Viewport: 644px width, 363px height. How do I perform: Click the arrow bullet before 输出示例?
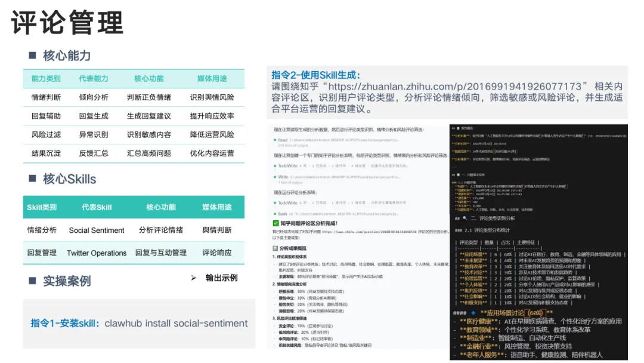(193, 278)
